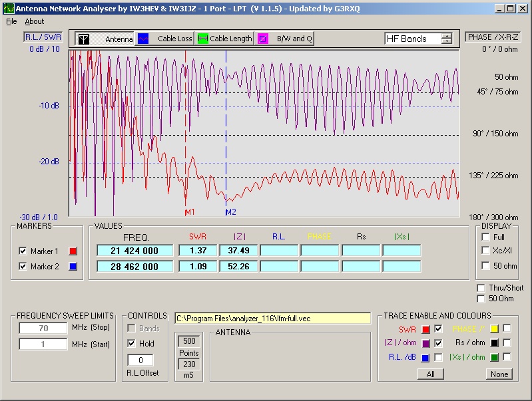Open the About menu

(34, 21)
